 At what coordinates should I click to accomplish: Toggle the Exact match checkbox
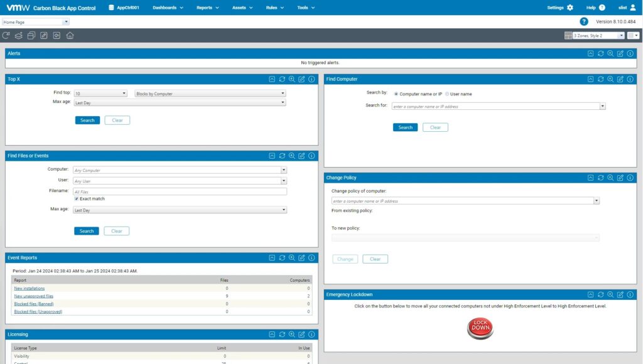pyautogui.click(x=76, y=199)
